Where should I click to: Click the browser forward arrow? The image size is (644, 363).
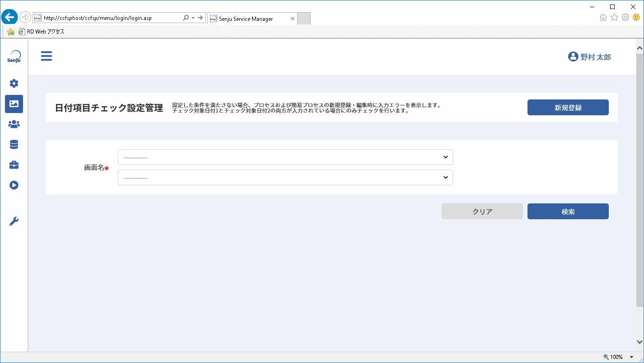25,18
